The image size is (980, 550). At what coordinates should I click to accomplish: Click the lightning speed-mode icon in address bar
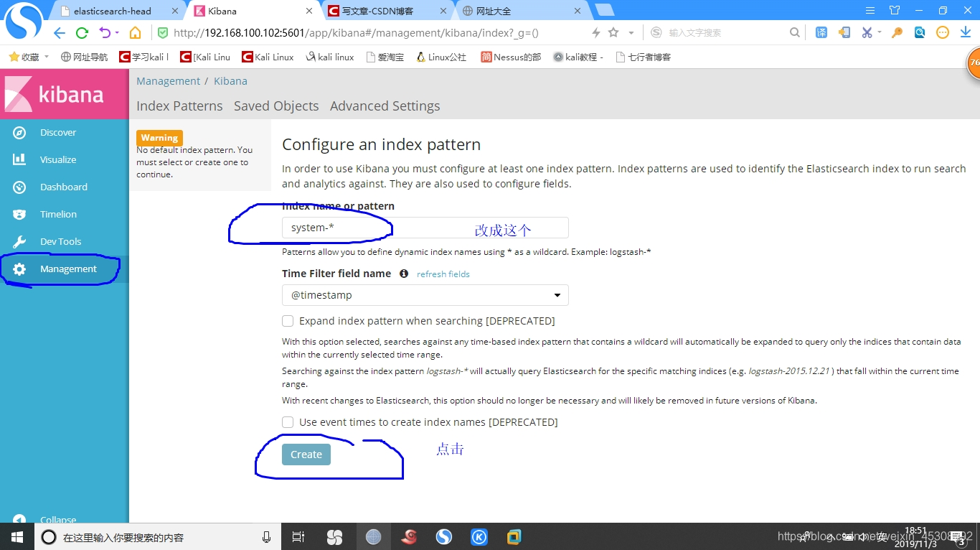click(595, 33)
